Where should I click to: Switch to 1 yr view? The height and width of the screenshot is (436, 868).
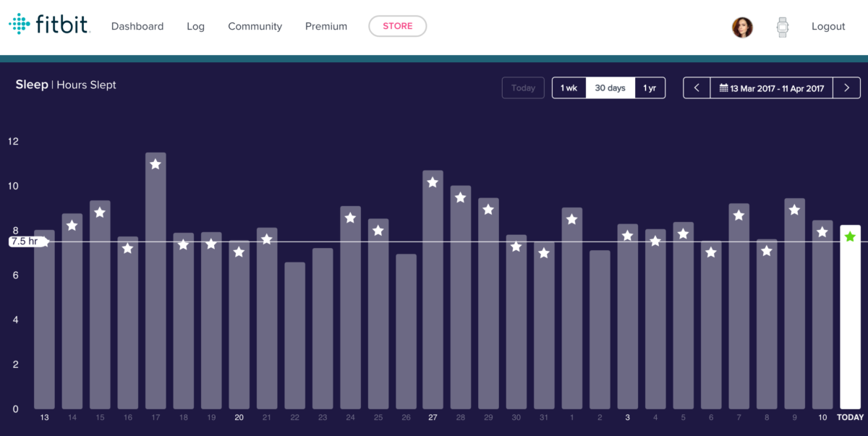tap(650, 88)
